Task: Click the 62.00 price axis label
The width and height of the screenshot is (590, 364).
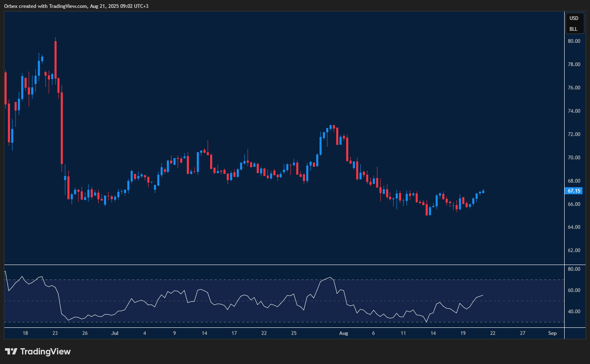Action: click(574, 250)
